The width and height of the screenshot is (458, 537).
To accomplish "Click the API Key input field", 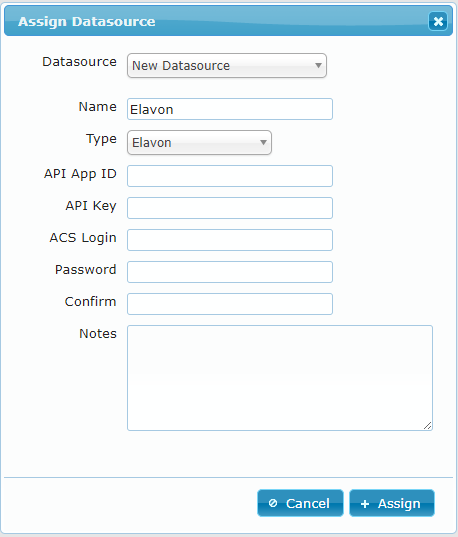I will (230, 208).
